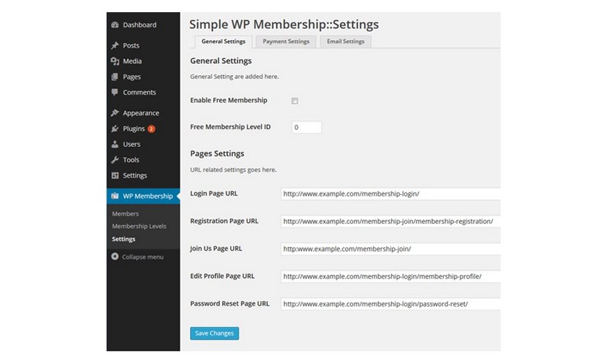Click the 'Pages Settings' heading
607x364 pixels.
pos(217,153)
